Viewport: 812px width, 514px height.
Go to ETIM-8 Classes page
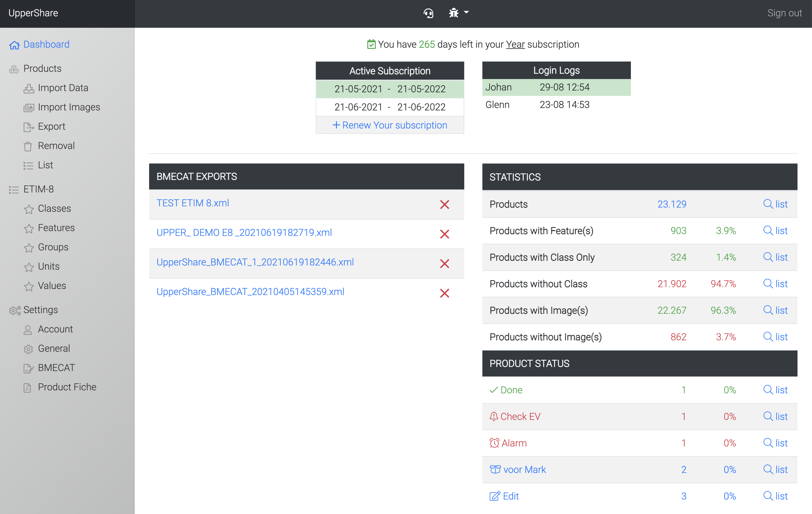click(54, 208)
